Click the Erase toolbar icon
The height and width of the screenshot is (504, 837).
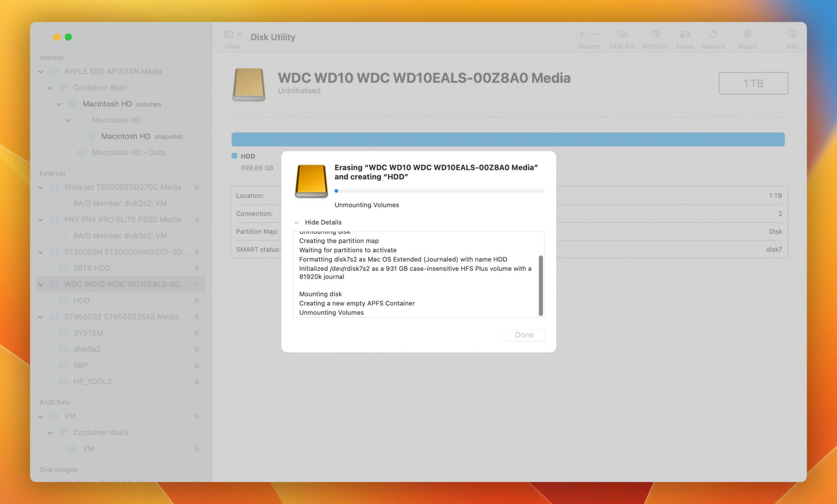[x=685, y=34]
